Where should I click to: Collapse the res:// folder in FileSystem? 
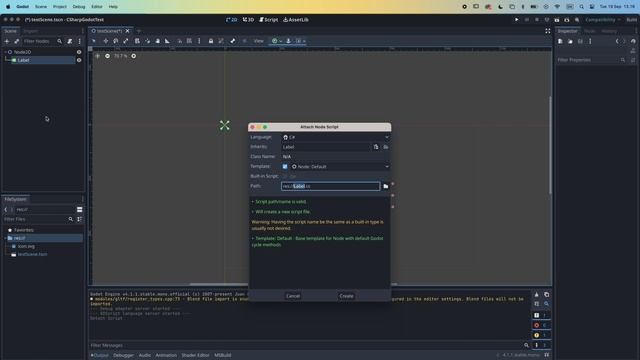coord(5,238)
